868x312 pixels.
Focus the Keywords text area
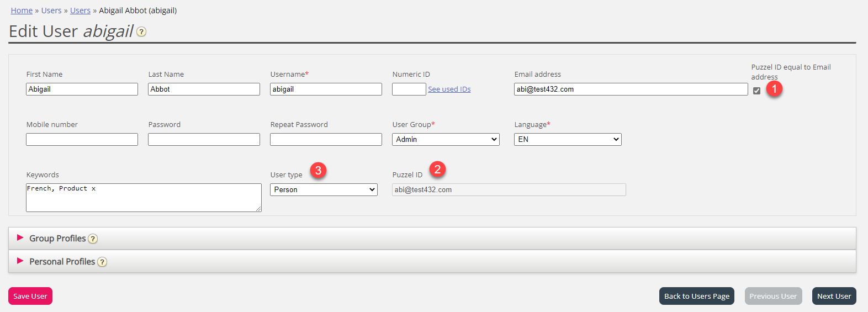[x=144, y=198]
